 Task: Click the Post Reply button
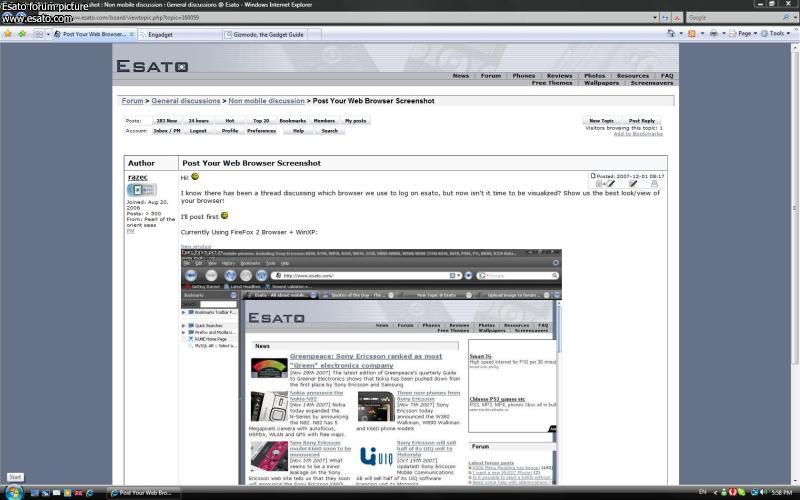point(642,121)
